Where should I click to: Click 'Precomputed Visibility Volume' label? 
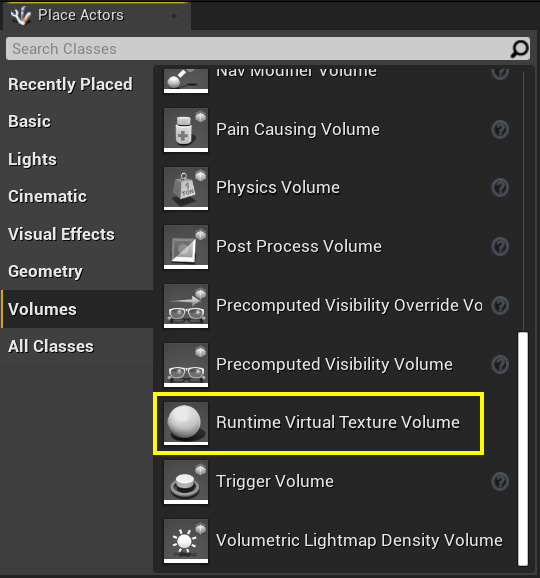pos(334,364)
